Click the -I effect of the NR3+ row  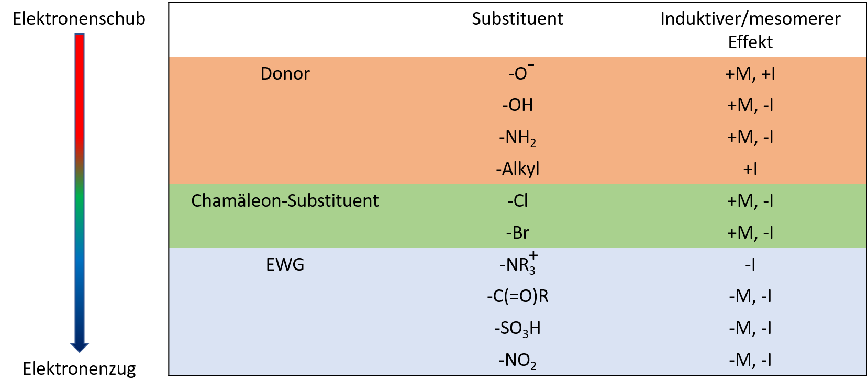[750, 265]
